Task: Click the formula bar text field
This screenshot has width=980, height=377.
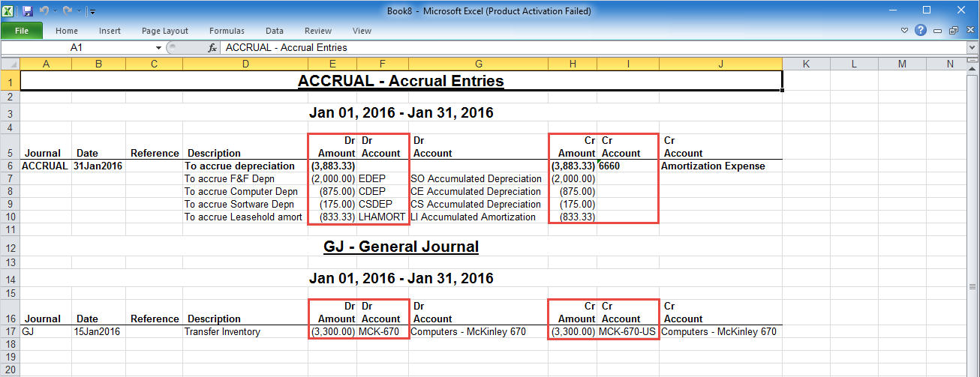Action: coord(585,47)
